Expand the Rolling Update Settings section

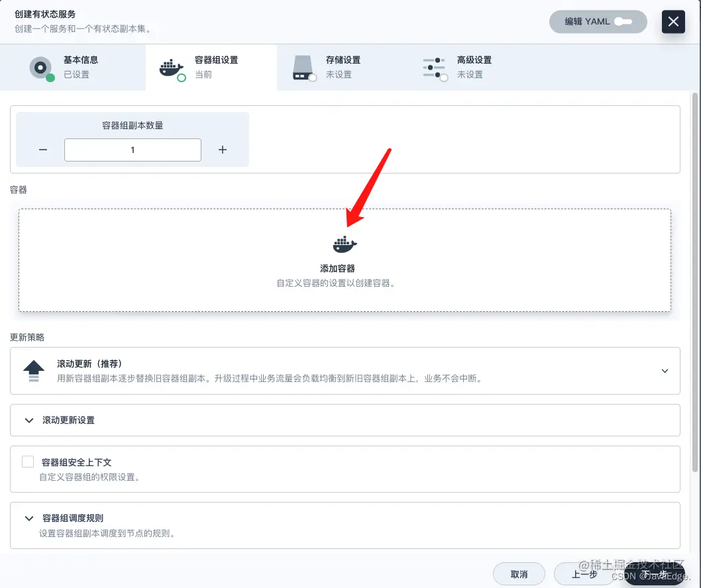click(345, 420)
